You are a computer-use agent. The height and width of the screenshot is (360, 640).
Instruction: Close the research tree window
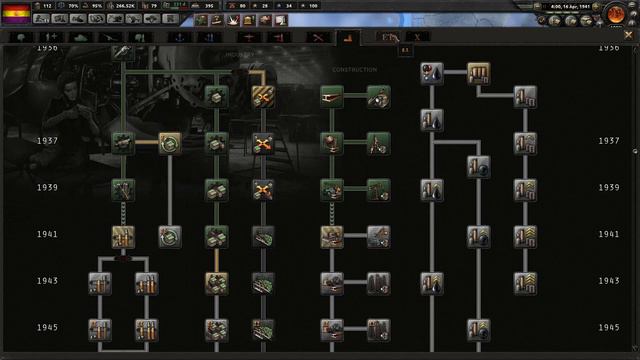pyautogui.click(x=629, y=36)
